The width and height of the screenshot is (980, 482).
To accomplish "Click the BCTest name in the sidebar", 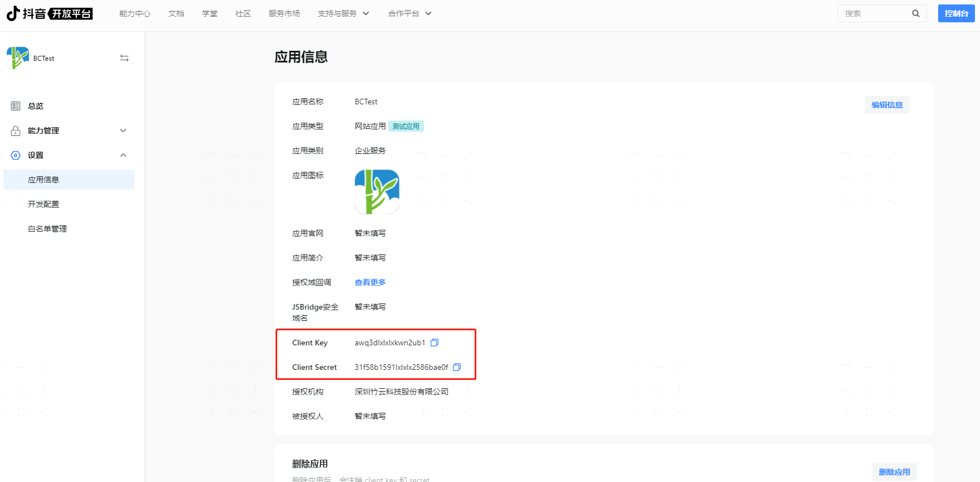I will (44, 58).
